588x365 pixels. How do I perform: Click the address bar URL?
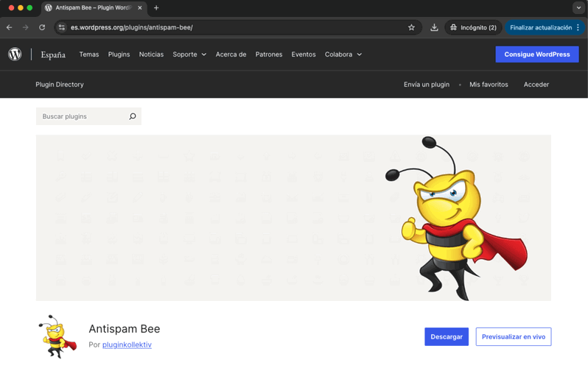click(132, 27)
